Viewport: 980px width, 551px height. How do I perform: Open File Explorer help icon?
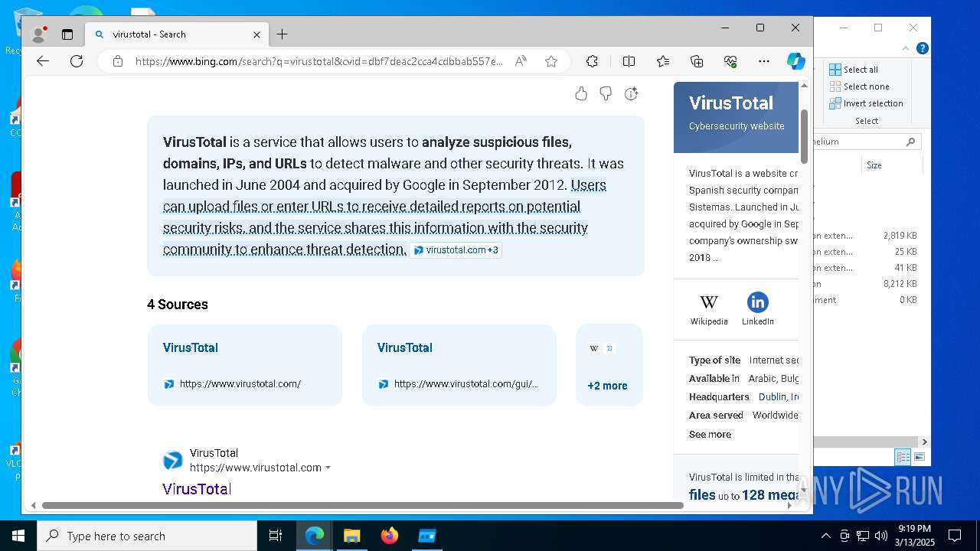click(x=923, y=48)
